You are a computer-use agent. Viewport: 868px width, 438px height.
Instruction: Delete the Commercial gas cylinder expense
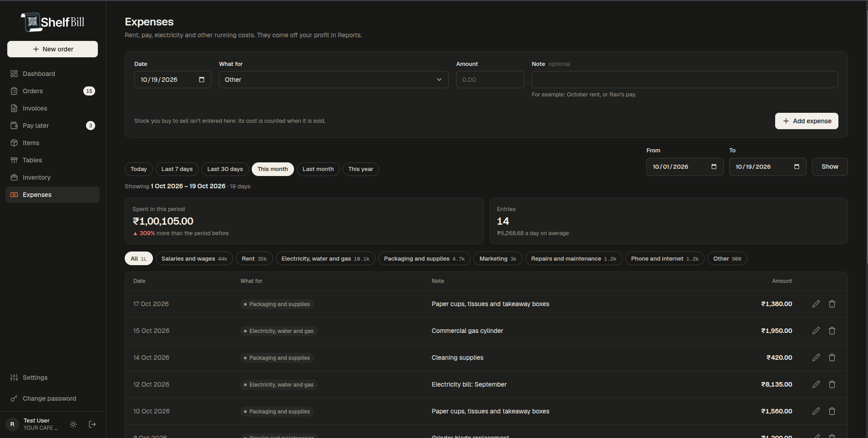(x=832, y=331)
